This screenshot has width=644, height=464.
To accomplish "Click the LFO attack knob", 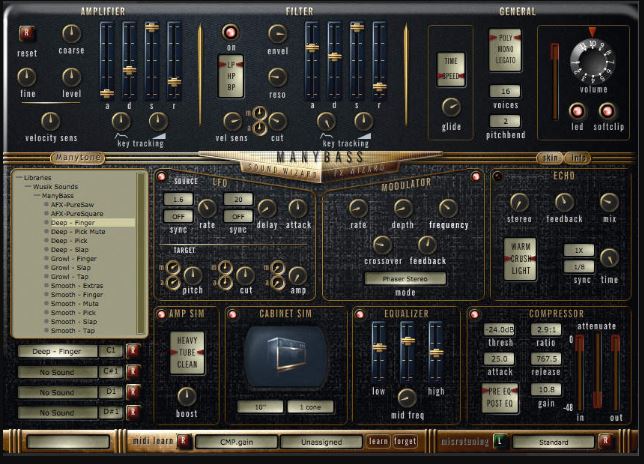I will coord(297,209).
